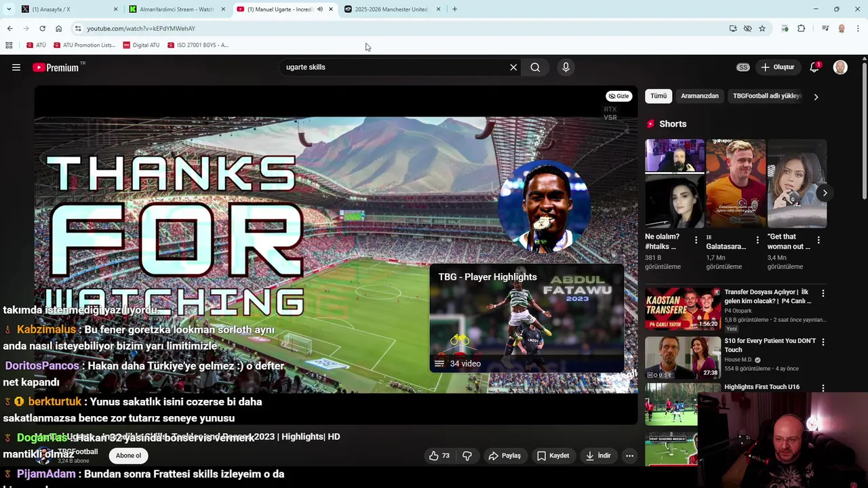Click the magnifier search button

coord(535,67)
